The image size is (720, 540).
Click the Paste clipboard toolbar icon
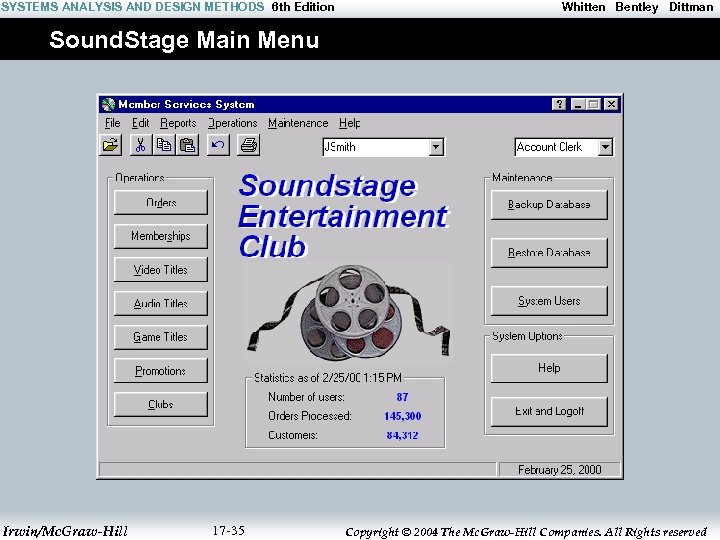[x=187, y=146]
